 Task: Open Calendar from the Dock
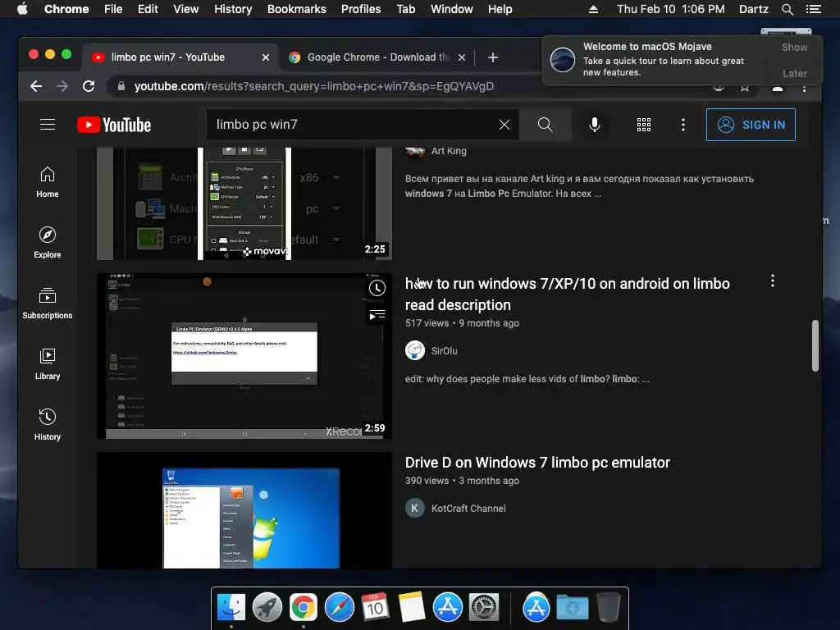pos(375,608)
